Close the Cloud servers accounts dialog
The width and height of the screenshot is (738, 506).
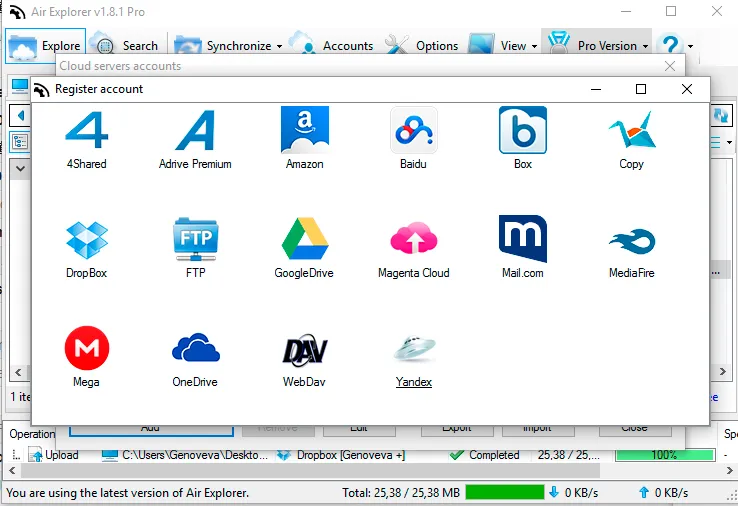(670, 66)
